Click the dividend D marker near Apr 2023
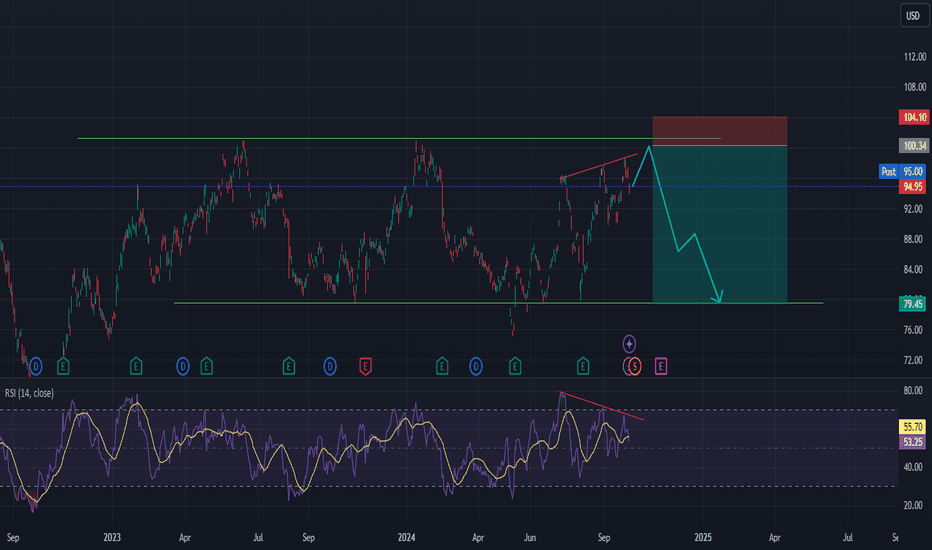The width and height of the screenshot is (932, 550). coord(183,366)
